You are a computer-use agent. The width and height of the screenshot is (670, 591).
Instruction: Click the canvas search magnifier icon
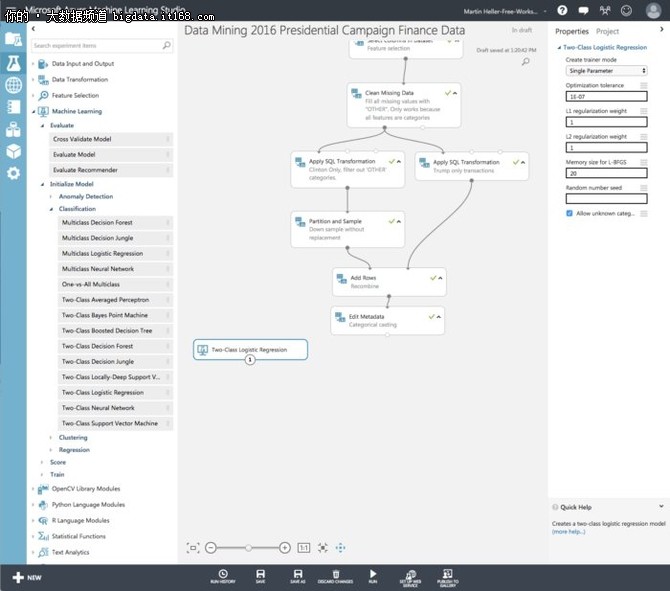526,62
